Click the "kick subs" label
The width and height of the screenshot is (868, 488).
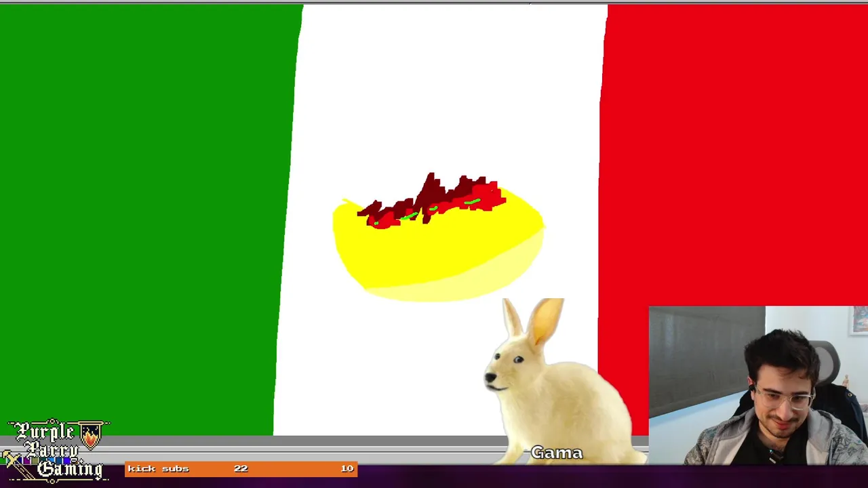[x=158, y=469]
